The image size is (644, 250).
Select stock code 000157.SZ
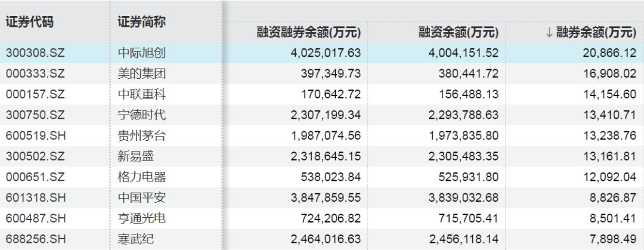tap(35, 94)
